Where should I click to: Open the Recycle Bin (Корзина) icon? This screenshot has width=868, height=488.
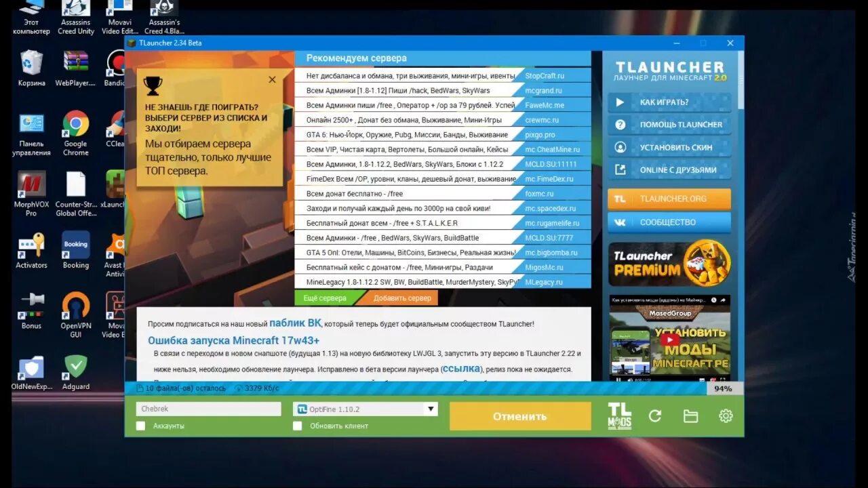(x=32, y=68)
